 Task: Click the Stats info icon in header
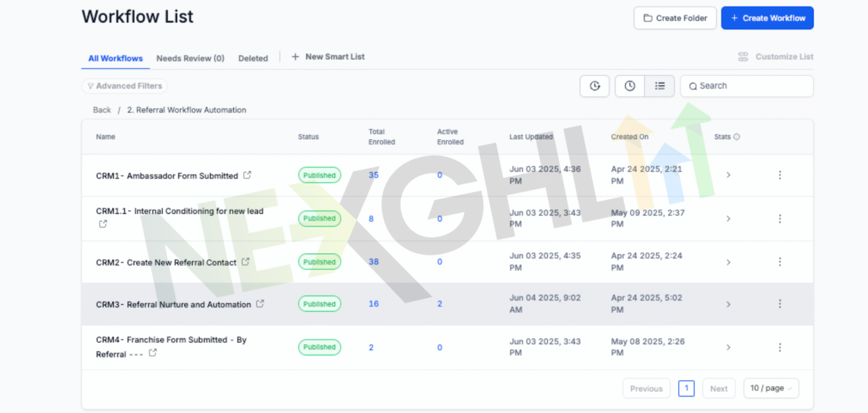click(736, 137)
